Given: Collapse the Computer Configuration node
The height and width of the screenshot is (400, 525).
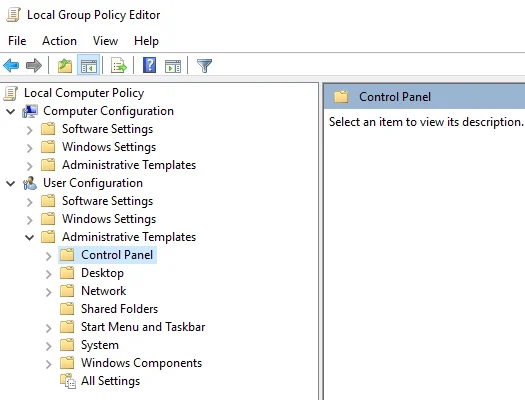Looking at the screenshot, I should tap(11, 111).
